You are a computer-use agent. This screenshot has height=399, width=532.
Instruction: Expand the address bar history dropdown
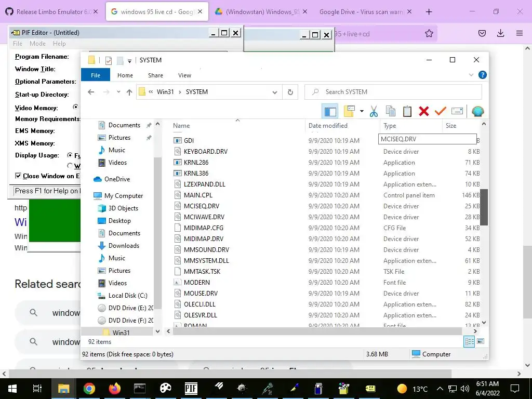pos(275,92)
